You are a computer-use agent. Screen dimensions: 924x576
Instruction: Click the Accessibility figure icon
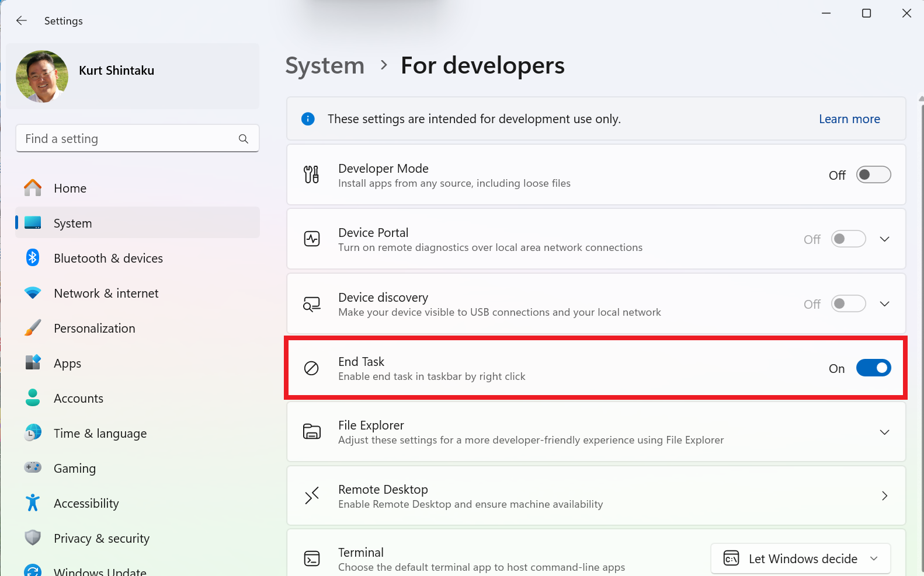coord(33,503)
